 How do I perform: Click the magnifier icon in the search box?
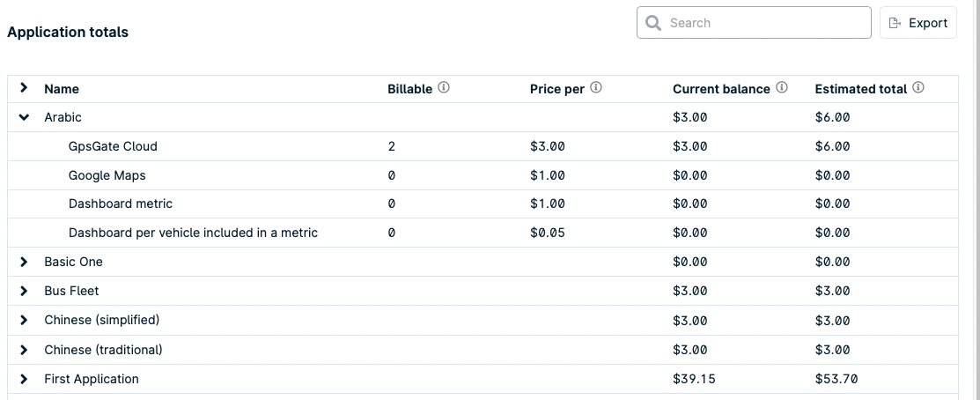[x=653, y=23]
